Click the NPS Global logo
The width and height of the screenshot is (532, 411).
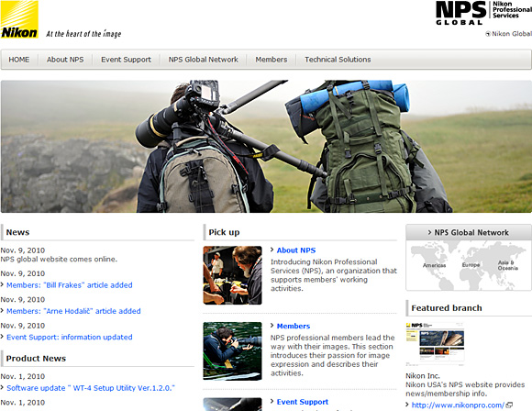point(483,13)
